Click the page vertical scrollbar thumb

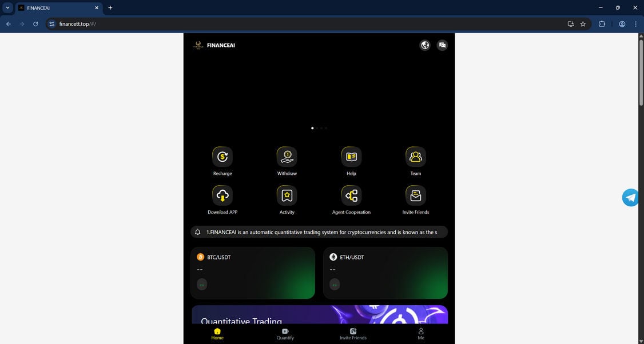point(641,72)
